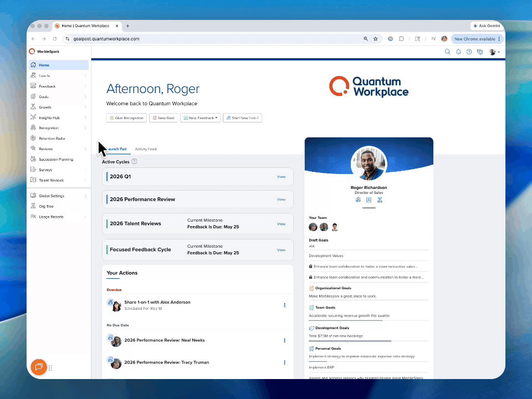Open Share 1-on-1 with Alex Anderson action
The width and height of the screenshot is (532, 399).
coord(157,303)
